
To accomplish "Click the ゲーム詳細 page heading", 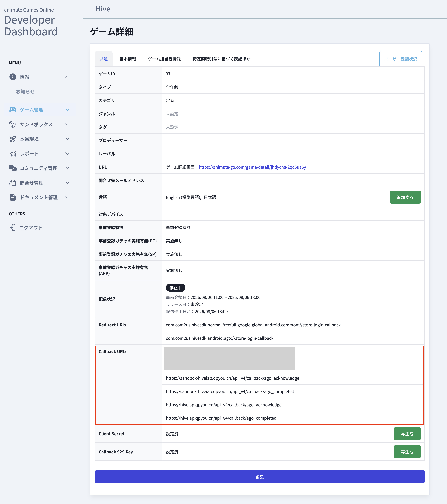I will [x=111, y=32].
